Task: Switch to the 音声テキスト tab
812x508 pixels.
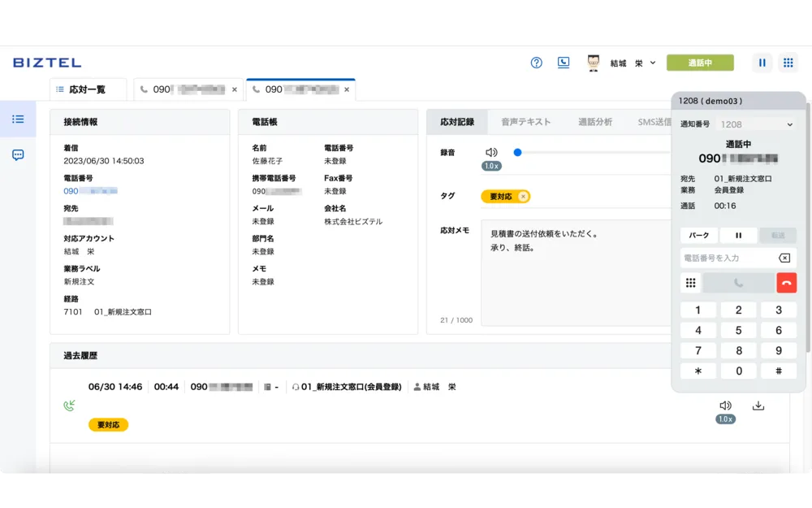Action: (525, 122)
